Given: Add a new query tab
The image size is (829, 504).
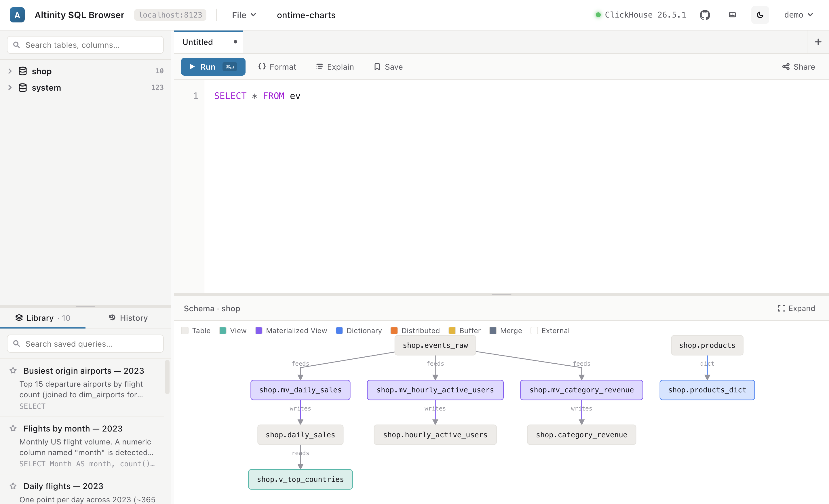Looking at the screenshot, I should pos(818,42).
